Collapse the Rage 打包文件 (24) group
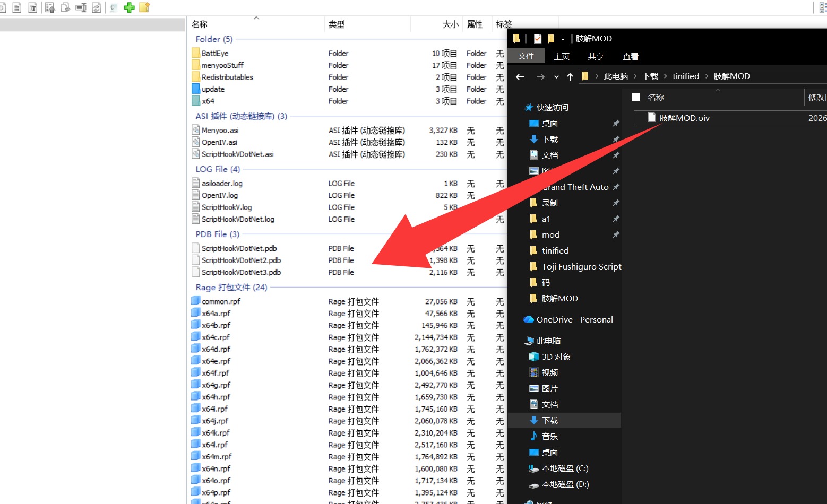This screenshot has width=827, height=504. coord(231,287)
